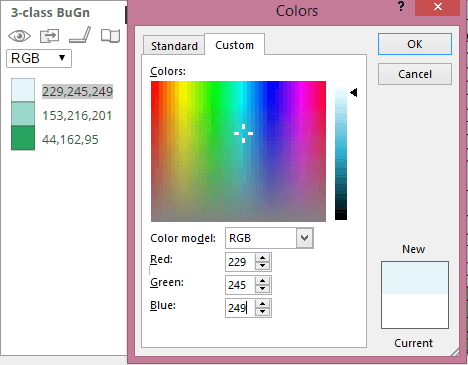Select the mint 153,216,201 swatch
468x365 pixels.
(23, 114)
